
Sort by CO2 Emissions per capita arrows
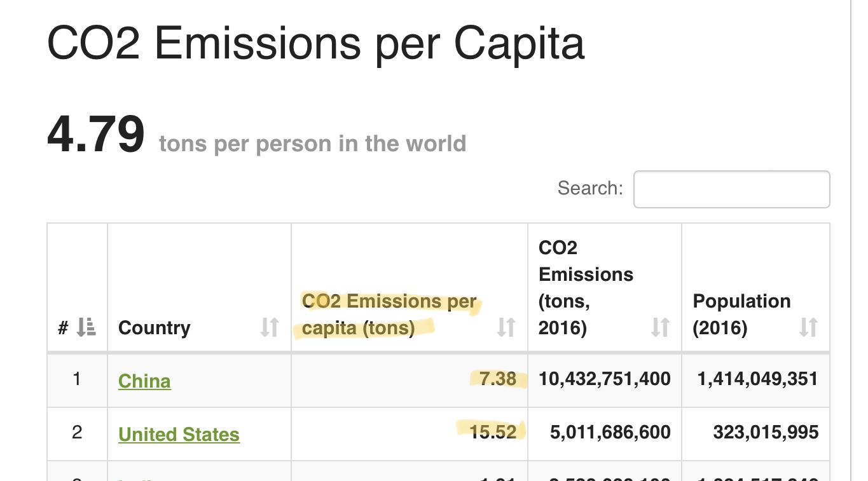(x=506, y=327)
